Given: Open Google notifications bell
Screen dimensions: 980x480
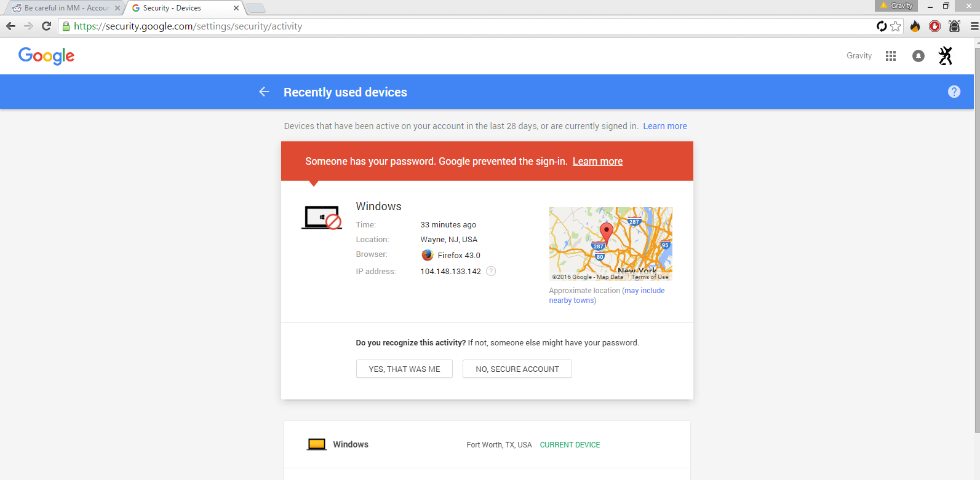Looking at the screenshot, I should pos(918,56).
